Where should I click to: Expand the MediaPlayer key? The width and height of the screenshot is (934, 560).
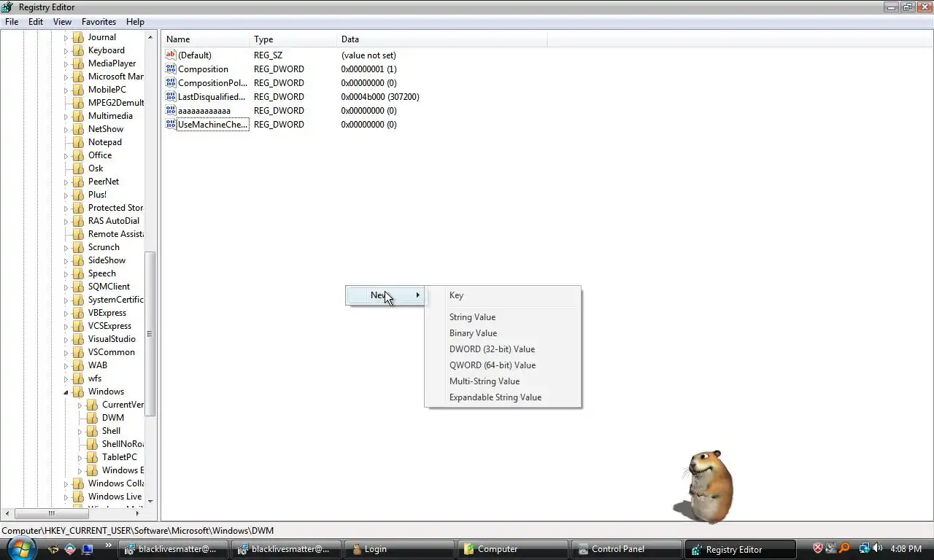pyautogui.click(x=66, y=63)
